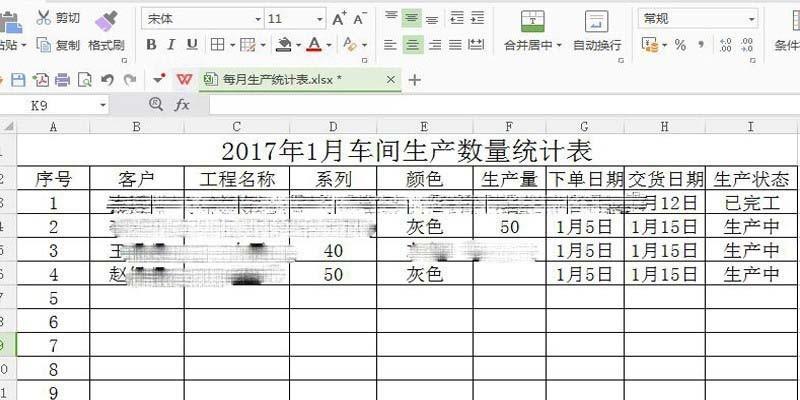
Task: Click the Save icon in quick access bar
Action: click(x=17, y=80)
